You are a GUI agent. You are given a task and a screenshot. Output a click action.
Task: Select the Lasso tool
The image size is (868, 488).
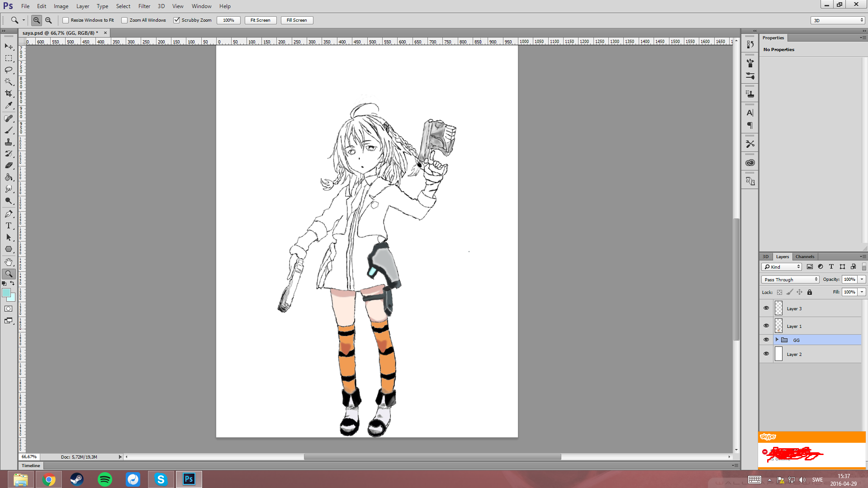[9, 70]
